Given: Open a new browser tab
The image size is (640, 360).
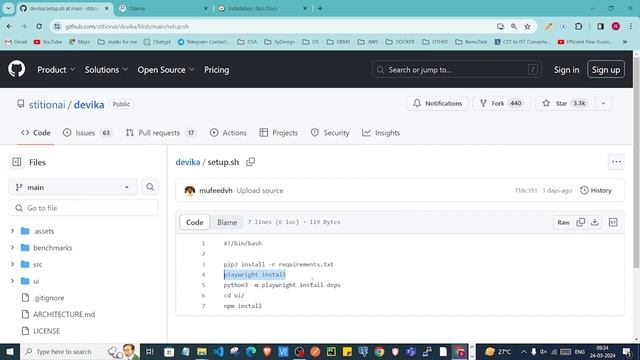Looking at the screenshot, I should click(320, 8).
